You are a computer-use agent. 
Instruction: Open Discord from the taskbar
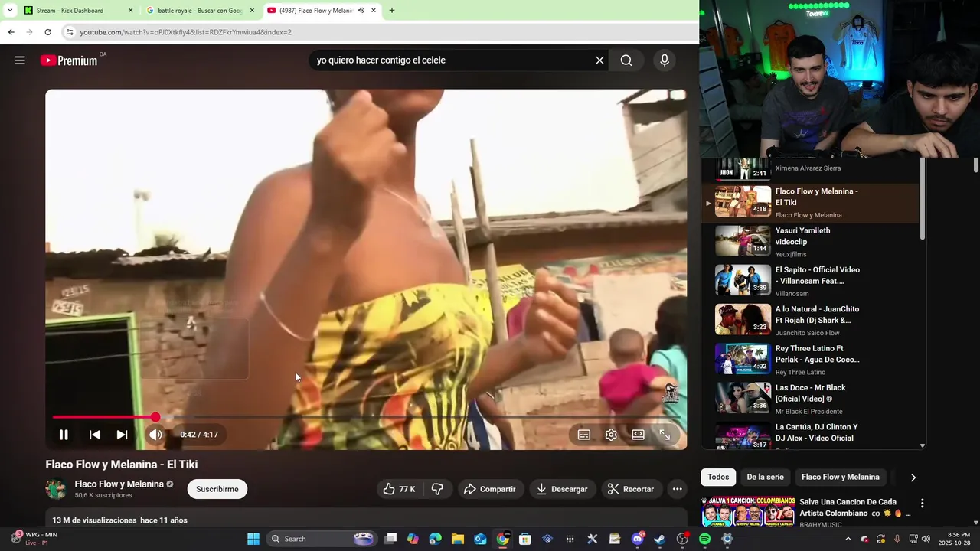click(637, 539)
